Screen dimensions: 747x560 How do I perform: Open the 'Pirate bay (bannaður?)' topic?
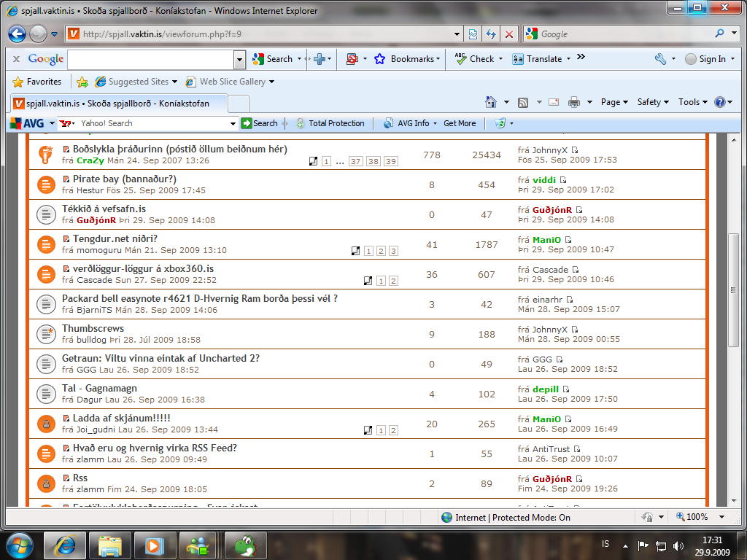(x=124, y=179)
